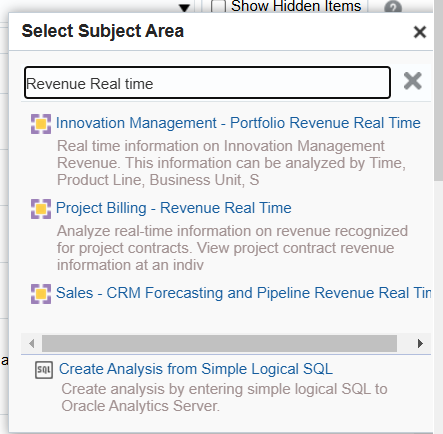Click the Select Subject Area dialog title
This screenshot has height=434, width=443.
coord(103,31)
